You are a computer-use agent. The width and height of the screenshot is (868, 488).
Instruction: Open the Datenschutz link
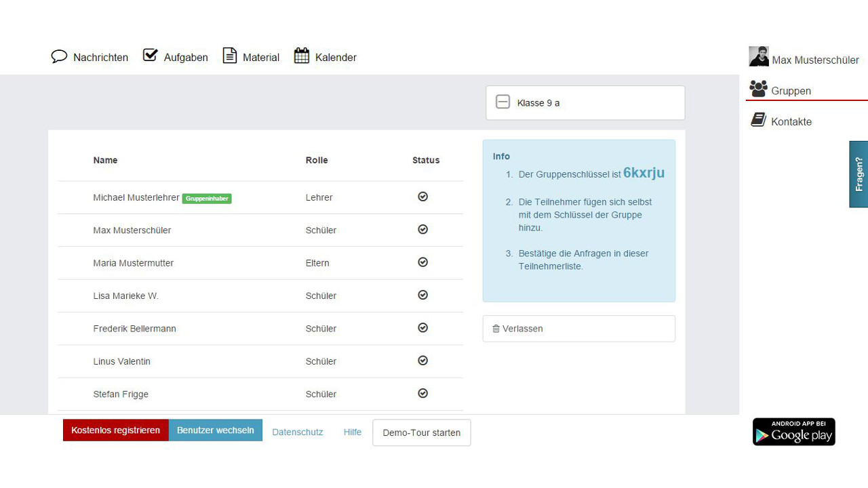[297, 432]
